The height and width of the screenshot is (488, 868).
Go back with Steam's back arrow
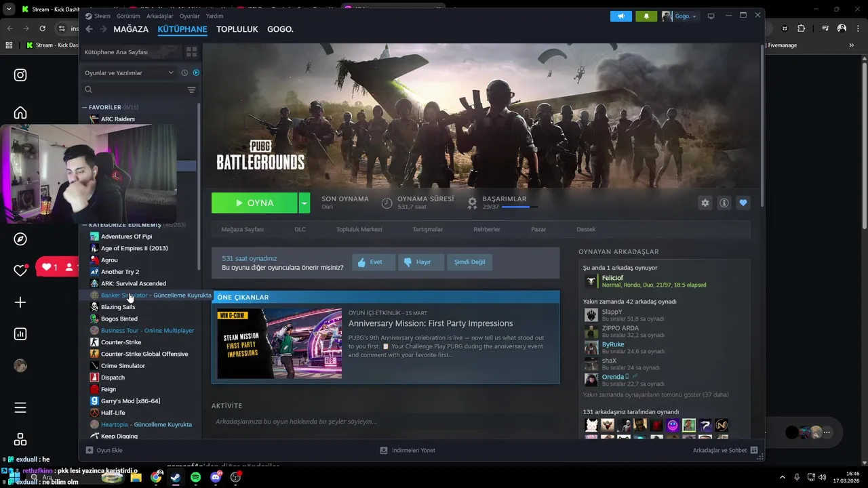(89, 29)
